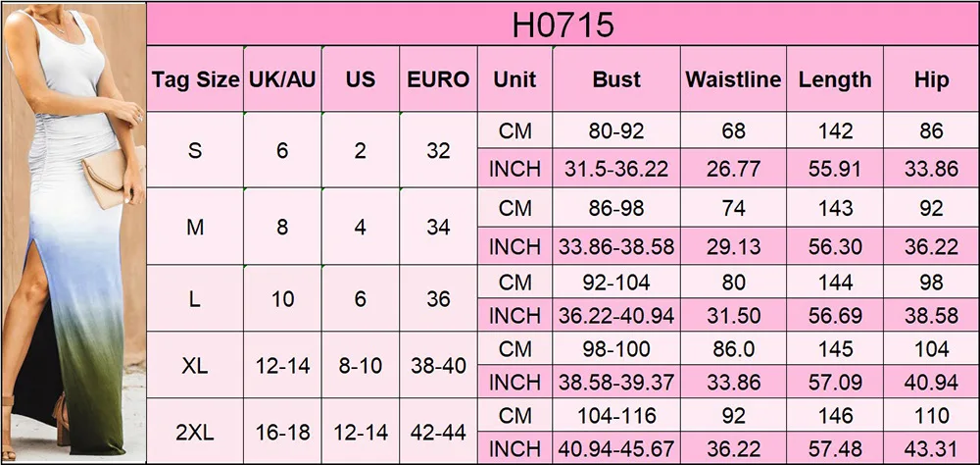Click the EURO column header
Screen dimensions: 980x465
pyautogui.click(x=438, y=79)
